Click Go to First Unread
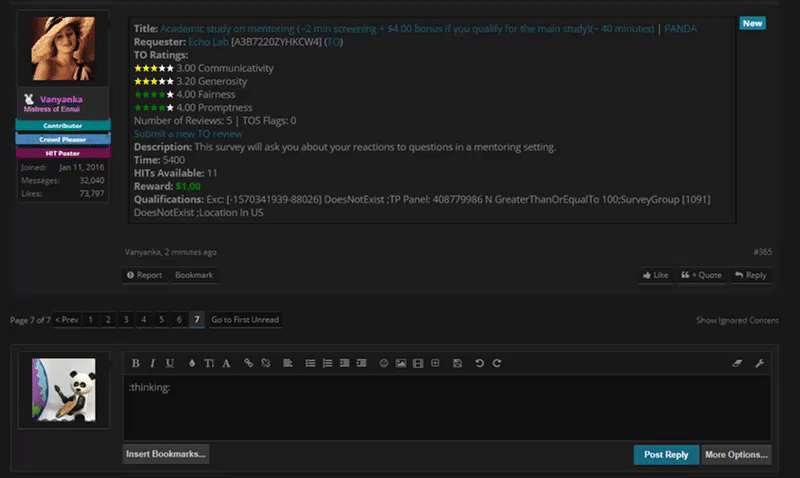The width and height of the screenshot is (800, 478). 245,320
